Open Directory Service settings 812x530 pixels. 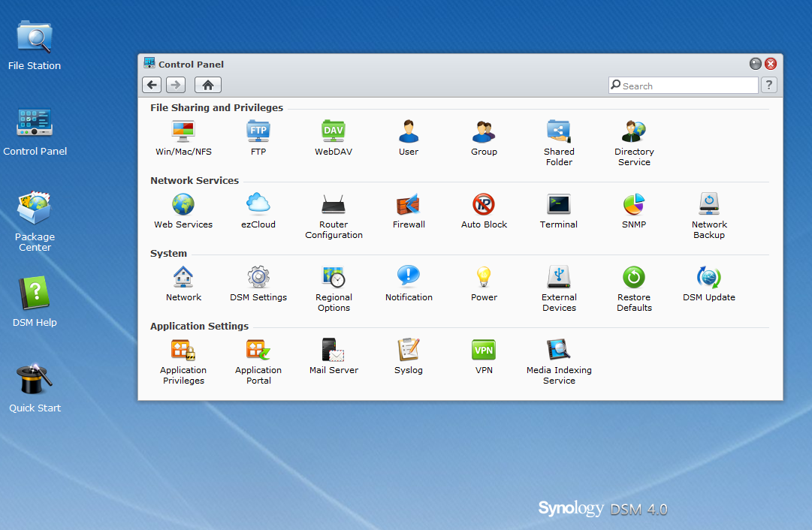634,143
